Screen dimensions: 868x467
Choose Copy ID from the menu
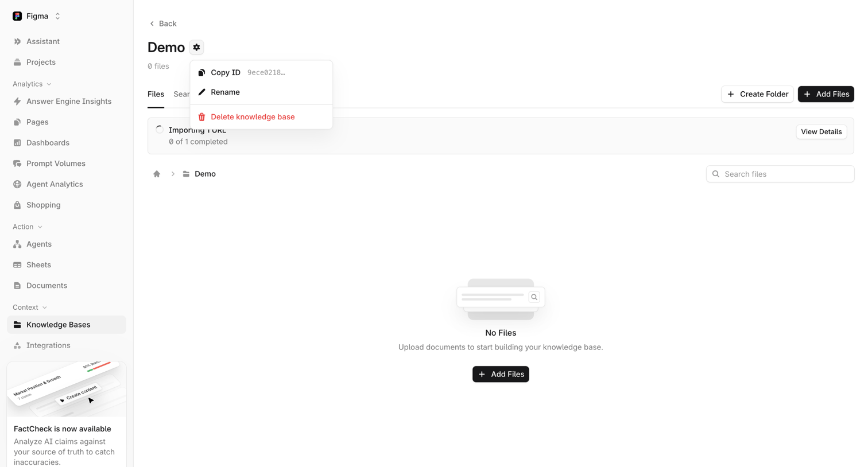(261, 72)
